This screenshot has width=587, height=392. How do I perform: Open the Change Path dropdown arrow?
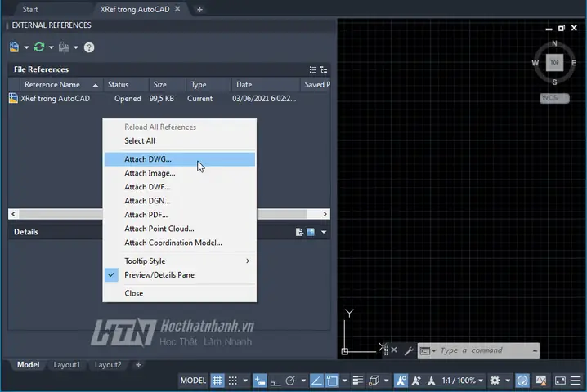click(75, 47)
